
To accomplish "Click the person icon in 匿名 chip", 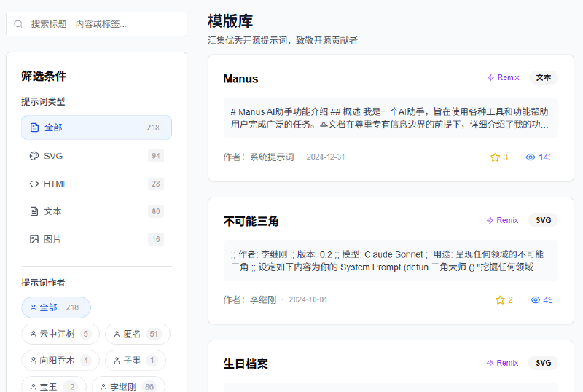I will click(117, 334).
